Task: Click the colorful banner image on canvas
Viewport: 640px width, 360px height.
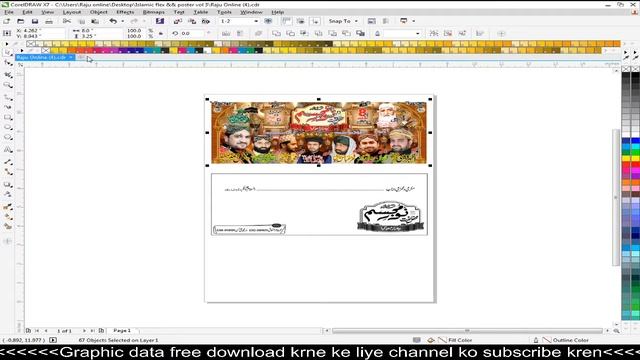Action: 319,133
